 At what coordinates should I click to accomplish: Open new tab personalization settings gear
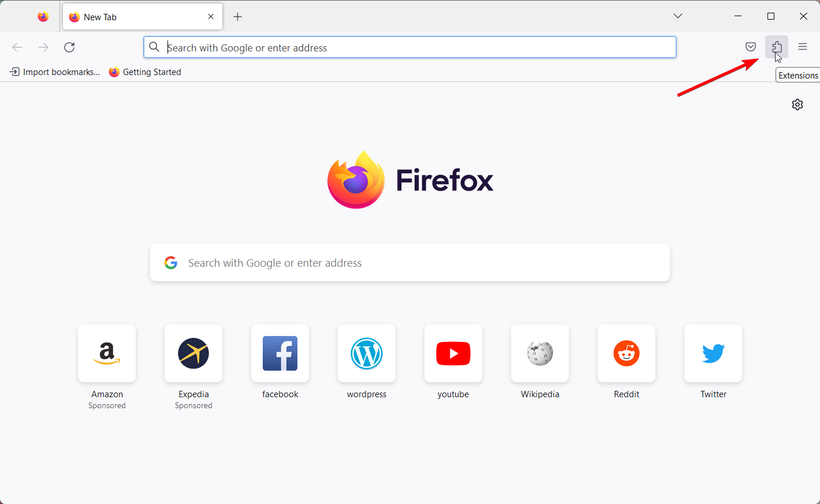pos(797,104)
